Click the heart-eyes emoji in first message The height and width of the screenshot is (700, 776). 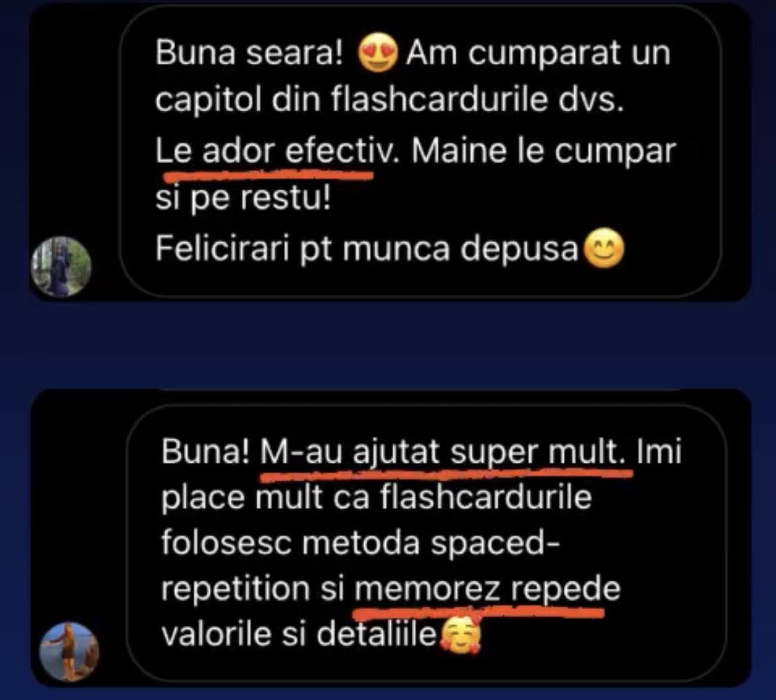tap(377, 53)
